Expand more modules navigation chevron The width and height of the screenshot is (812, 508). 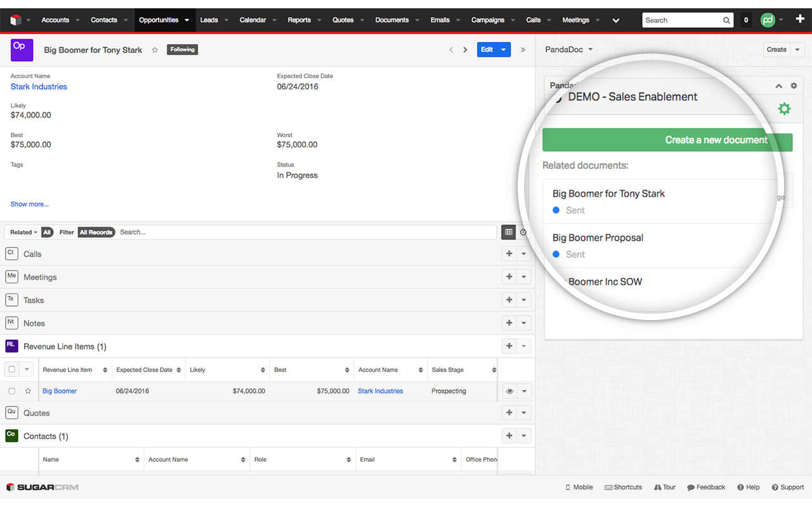[x=615, y=20]
